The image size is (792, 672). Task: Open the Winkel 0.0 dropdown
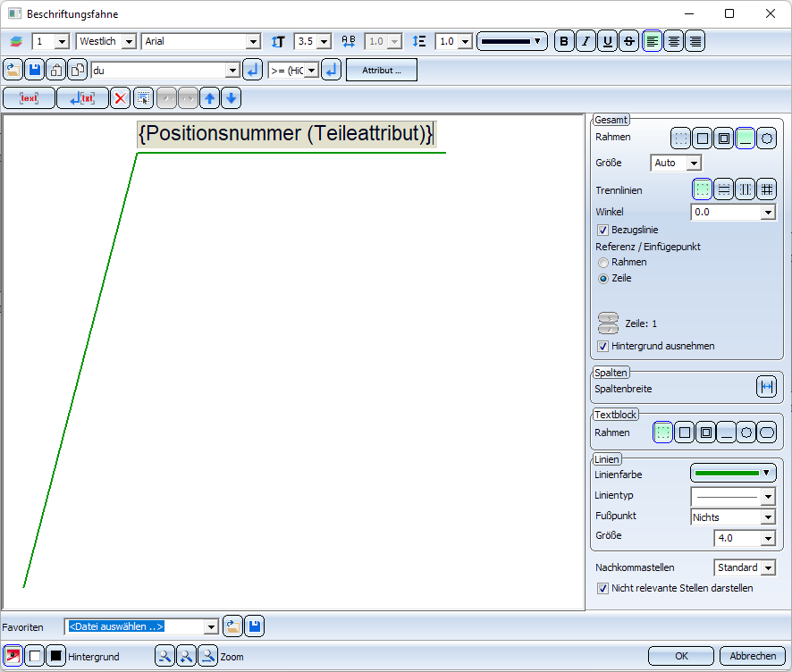coord(768,212)
